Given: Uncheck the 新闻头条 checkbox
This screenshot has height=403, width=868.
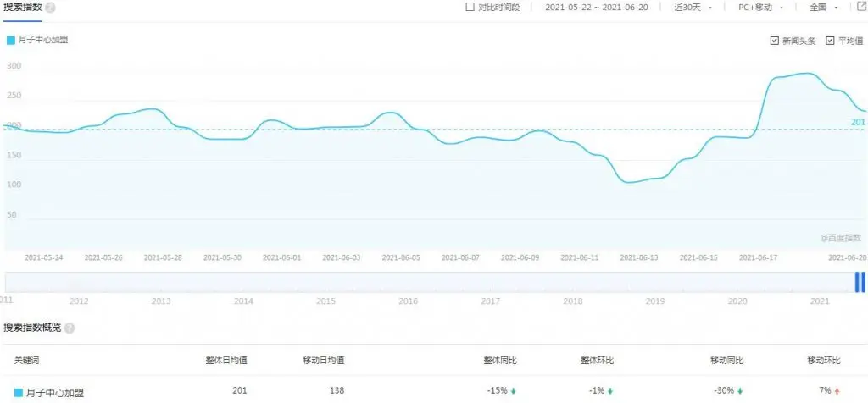Looking at the screenshot, I should (775, 41).
